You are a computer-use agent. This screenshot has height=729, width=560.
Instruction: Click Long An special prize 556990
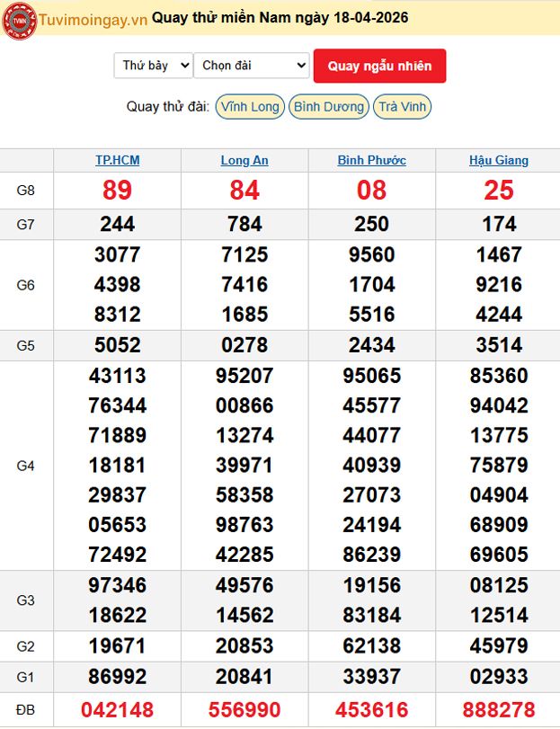pos(244,709)
